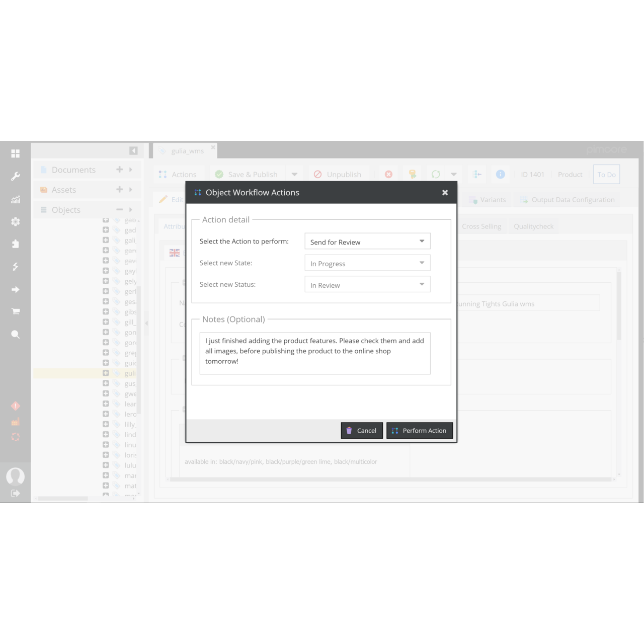Switch to the Qualitycheck tab
The width and height of the screenshot is (644, 644).
[x=533, y=226]
